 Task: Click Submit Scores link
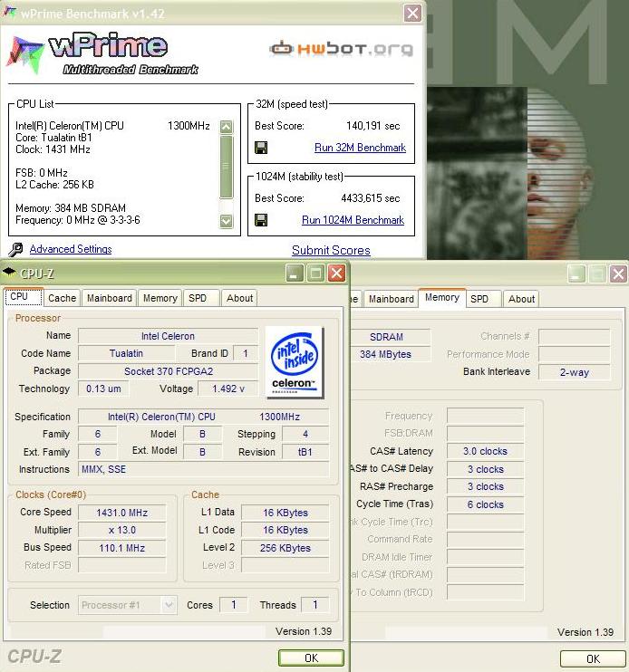click(x=331, y=250)
